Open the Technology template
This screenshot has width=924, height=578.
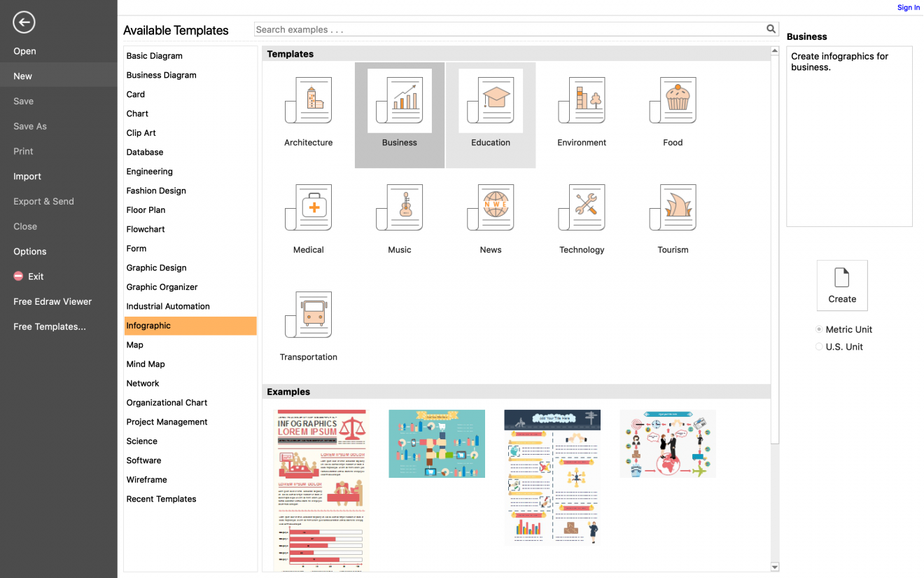click(x=582, y=207)
